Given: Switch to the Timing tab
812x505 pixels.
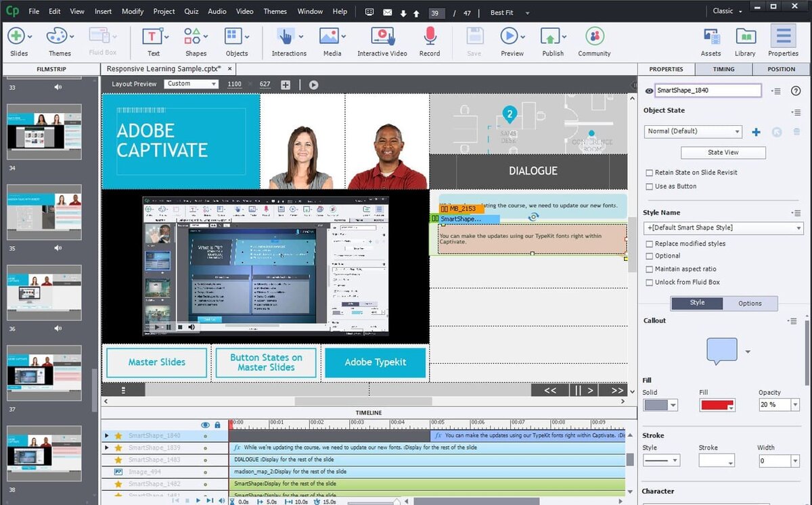Looking at the screenshot, I should (723, 69).
